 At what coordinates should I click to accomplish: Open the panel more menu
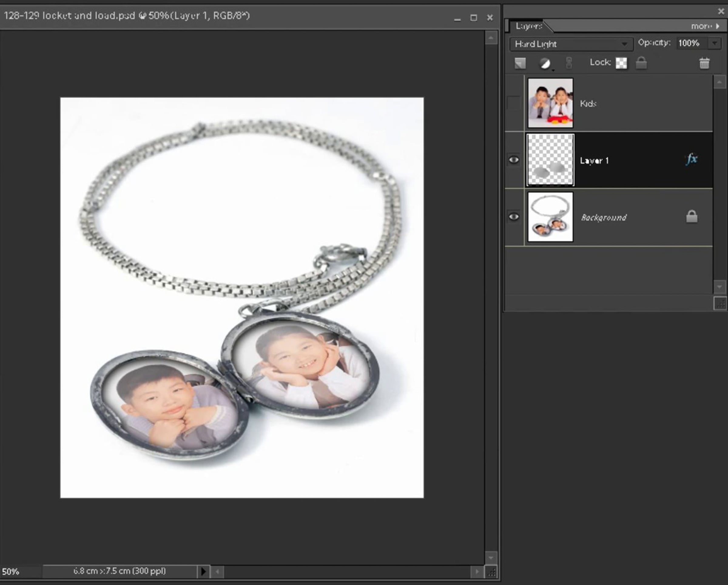point(705,26)
